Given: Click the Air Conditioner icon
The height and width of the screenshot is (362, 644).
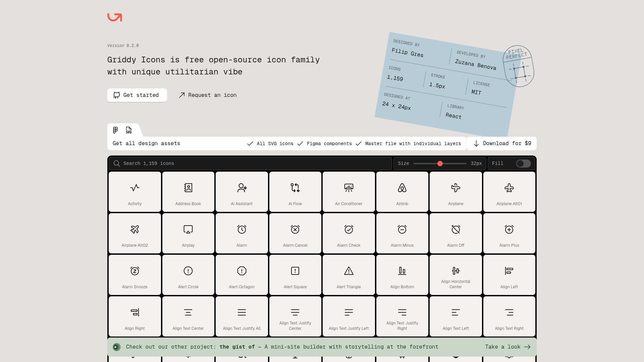Looking at the screenshot, I should (x=348, y=192).
